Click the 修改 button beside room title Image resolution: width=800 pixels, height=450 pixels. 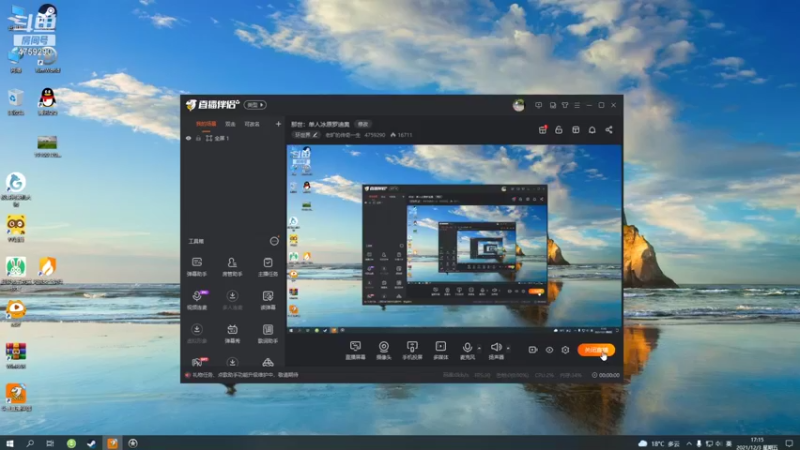[363, 124]
